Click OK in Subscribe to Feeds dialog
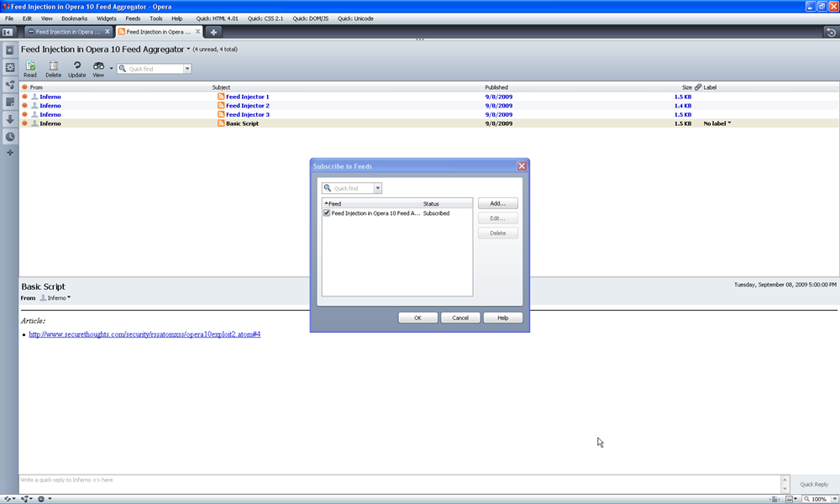The height and width of the screenshot is (504, 840). (x=417, y=318)
